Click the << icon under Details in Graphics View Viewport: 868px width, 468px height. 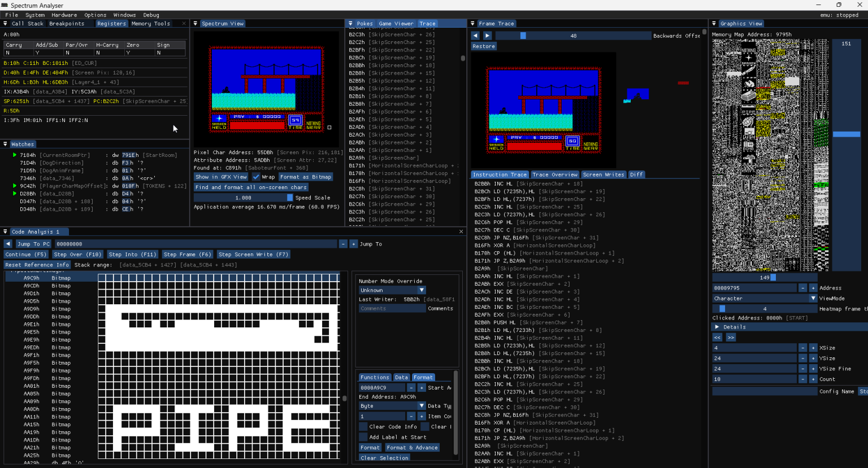(717, 337)
